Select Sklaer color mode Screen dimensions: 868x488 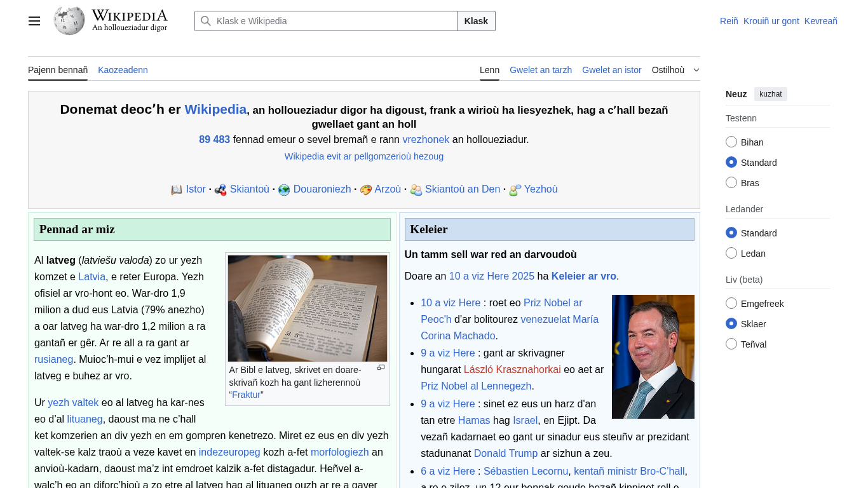point(731,323)
